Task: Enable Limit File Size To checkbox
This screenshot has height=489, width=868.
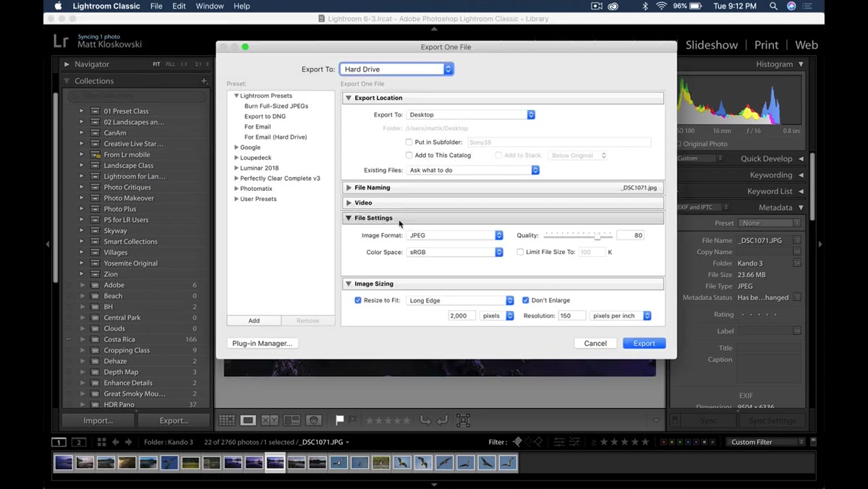Action: tap(520, 252)
